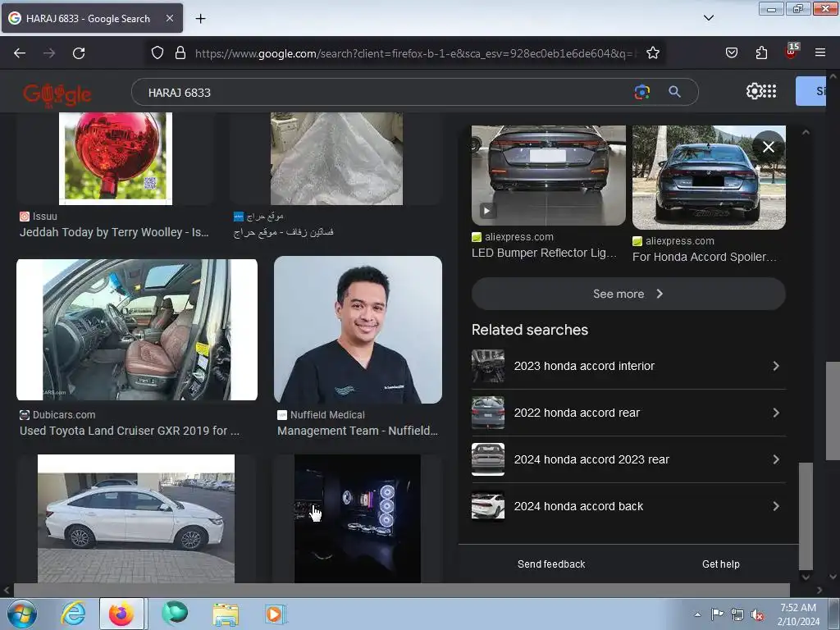Bookmark this page with the star
Screen dimensions: 840x630
pyautogui.click(x=652, y=53)
